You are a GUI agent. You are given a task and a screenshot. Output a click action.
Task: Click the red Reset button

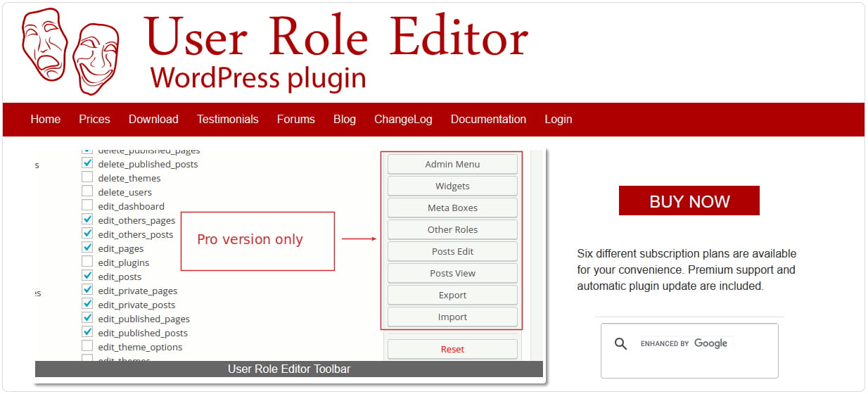tap(452, 349)
